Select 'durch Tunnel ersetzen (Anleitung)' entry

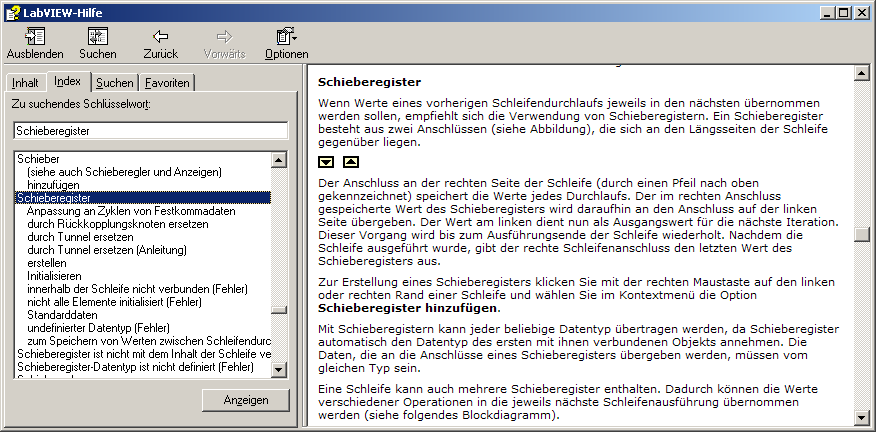[107, 250]
